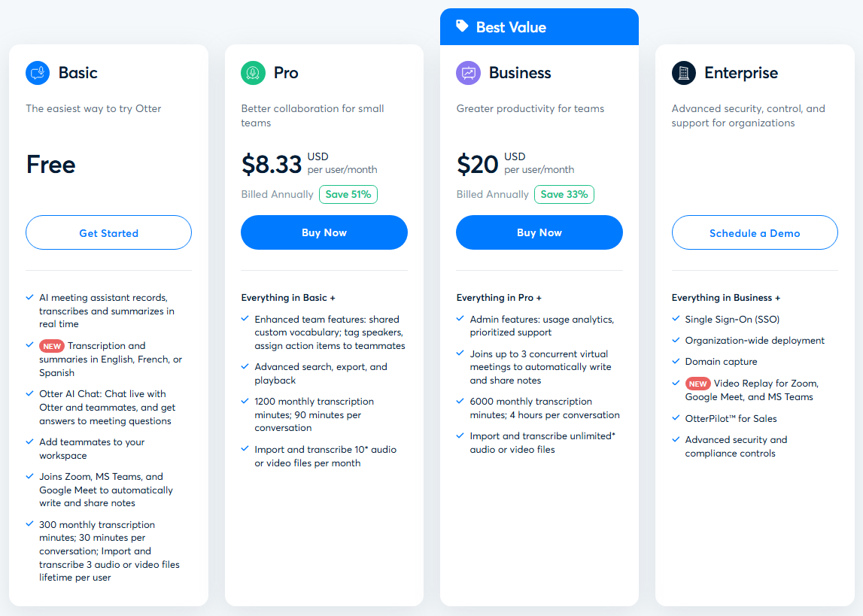This screenshot has height=616, width=863.
Task: Click the checkmark next to Single Sign-On (SSO)
Action: coord(676,319)
